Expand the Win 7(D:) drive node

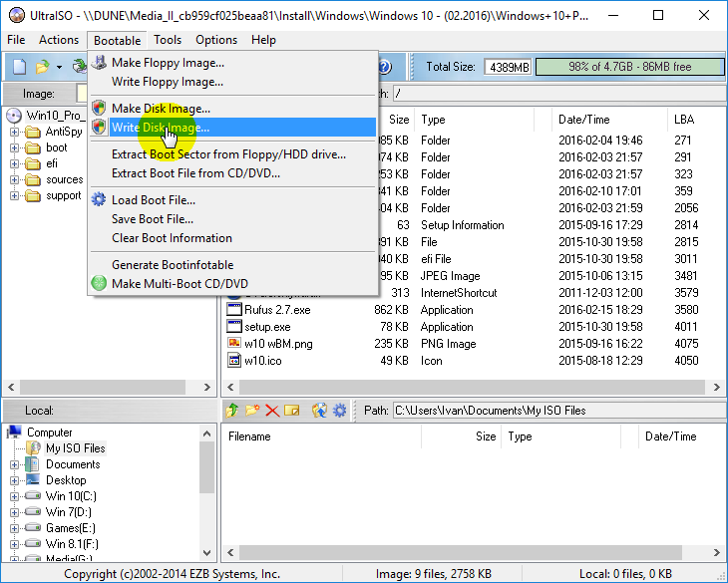tap(14, 512)
